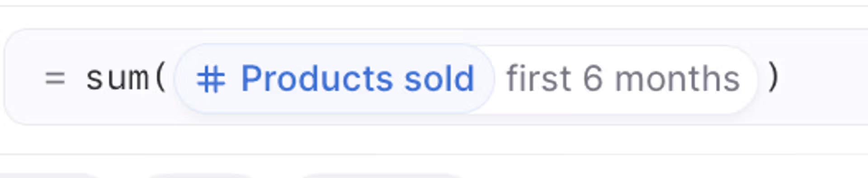The width and height of the screenshot is (868, 178).
Task: Select the rightmost partially visible pill below formula
Action: 381,176
